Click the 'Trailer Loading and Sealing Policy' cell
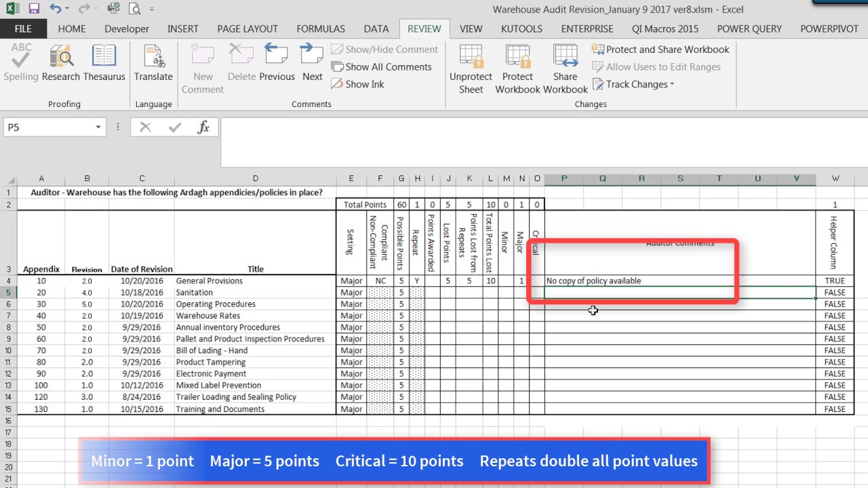The image size is (868, 488). tap(255, 397)
